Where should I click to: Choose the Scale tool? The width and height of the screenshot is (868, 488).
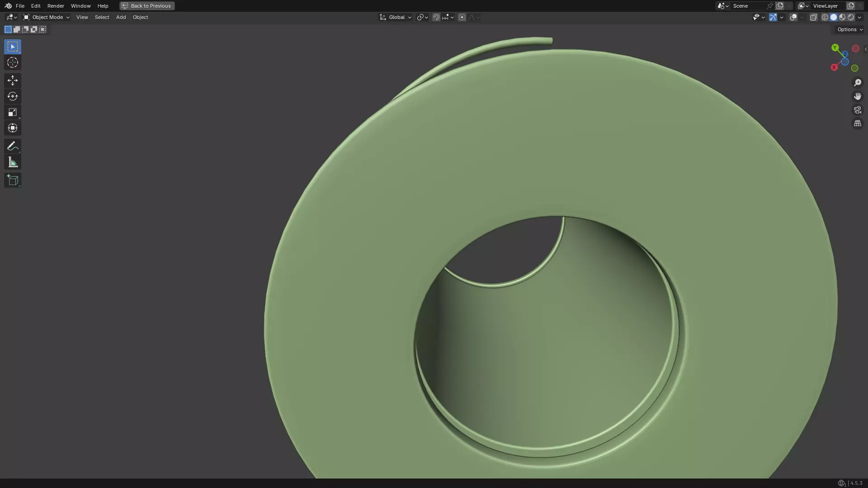coord(13,112)
